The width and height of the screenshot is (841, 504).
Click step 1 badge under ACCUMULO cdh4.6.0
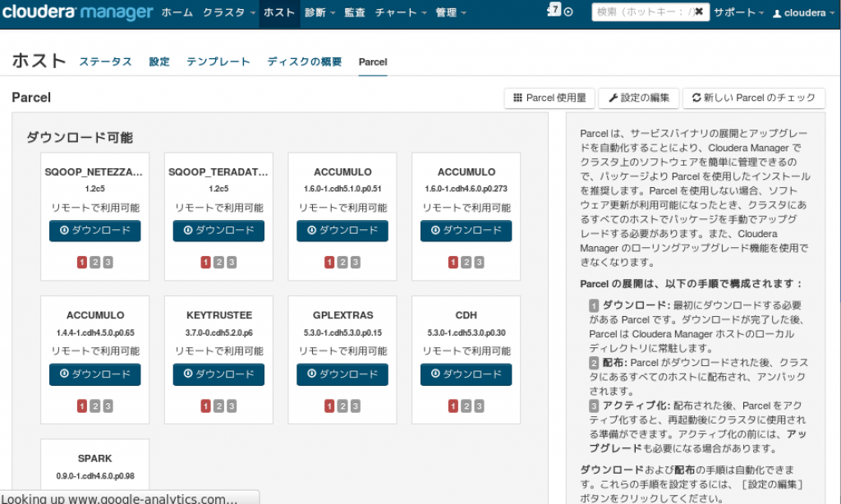tap(453, 262)
